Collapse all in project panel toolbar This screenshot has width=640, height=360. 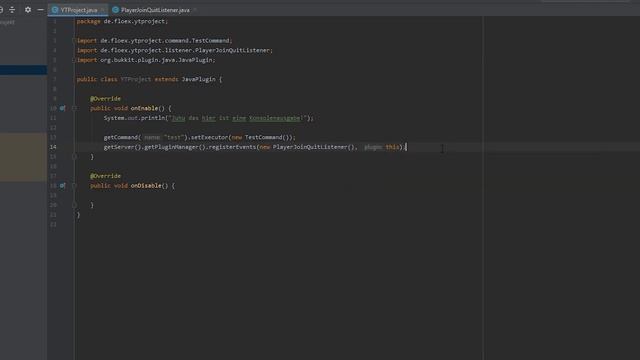click(x=12, y=9)
